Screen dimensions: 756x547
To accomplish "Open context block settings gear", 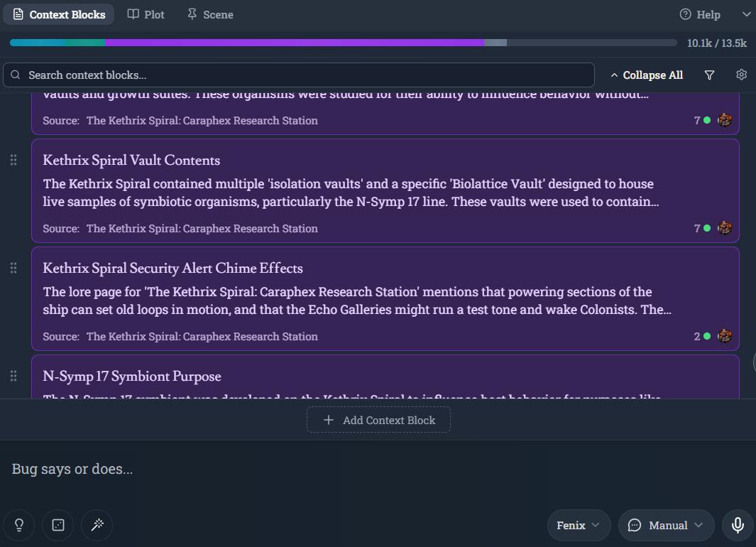I will [742, 75].
